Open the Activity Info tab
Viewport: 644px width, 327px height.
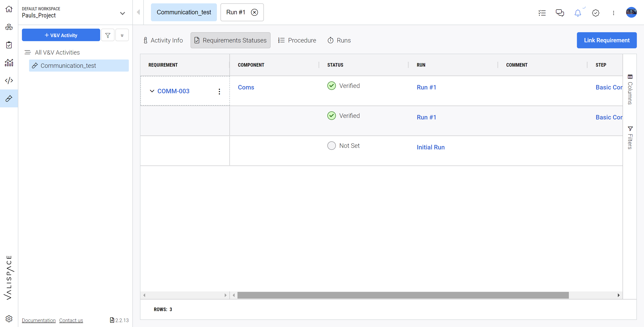[x=163, y=40]
